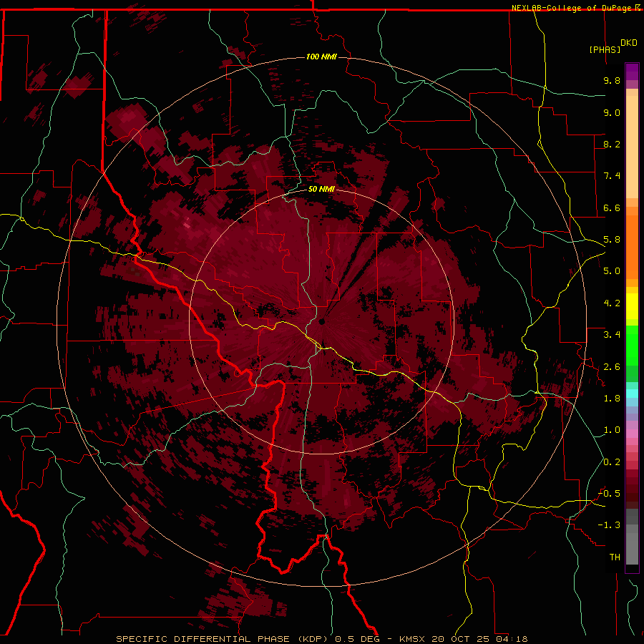
Task: Click the [PHAS] label near the legend
Action: pyautogui.click(x=605, y=49)
